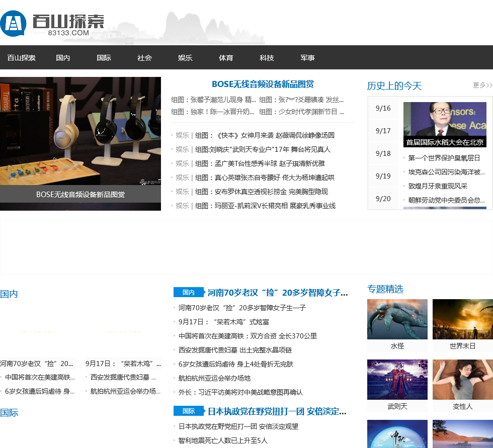Open 第一个世界保护臭氧层日 link

(444, 158)
